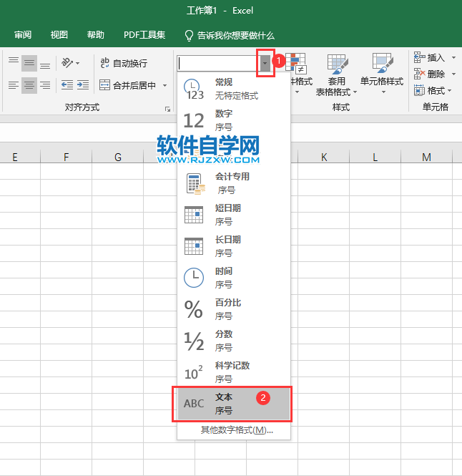This screenshot has width=462, height=476.
Task: Open the 对齐方式 dialog launcher
Action: coord(167,110)
